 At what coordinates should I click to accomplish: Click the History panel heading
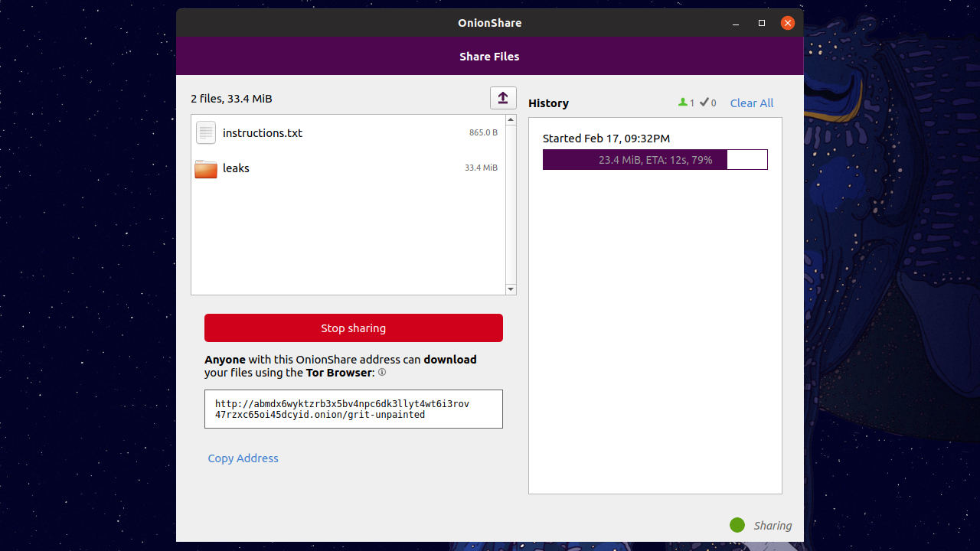click(x=548, y=103)
